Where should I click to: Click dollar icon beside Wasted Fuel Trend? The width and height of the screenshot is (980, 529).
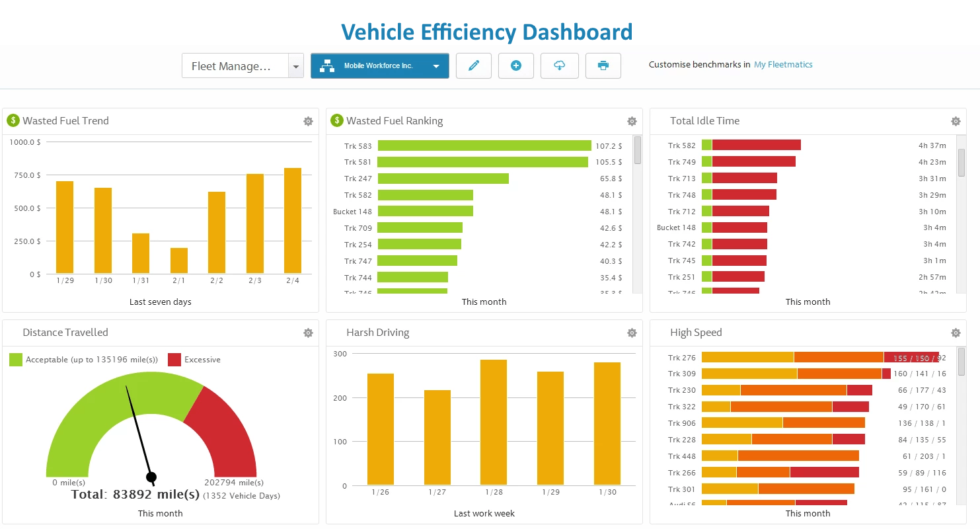click(x=13, y=120)
